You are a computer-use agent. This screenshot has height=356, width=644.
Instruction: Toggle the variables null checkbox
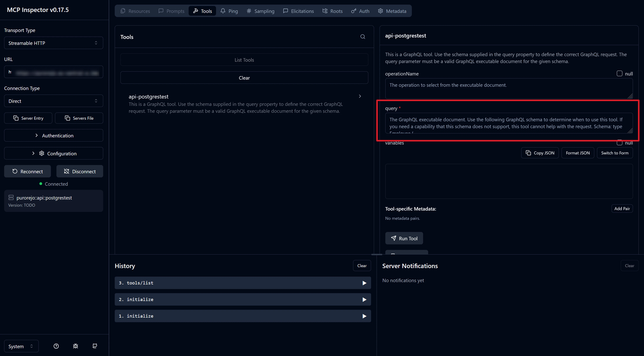tap(619, 143)
